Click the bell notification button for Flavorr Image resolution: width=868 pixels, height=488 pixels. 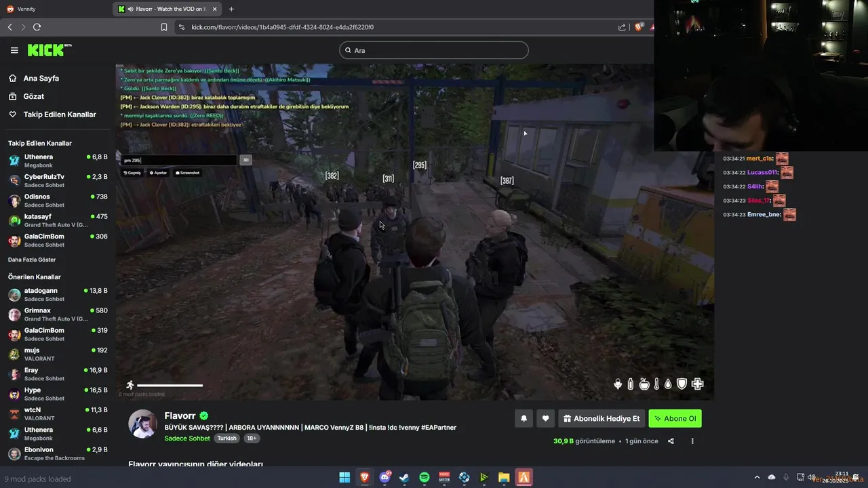click(x=524, y=419)
